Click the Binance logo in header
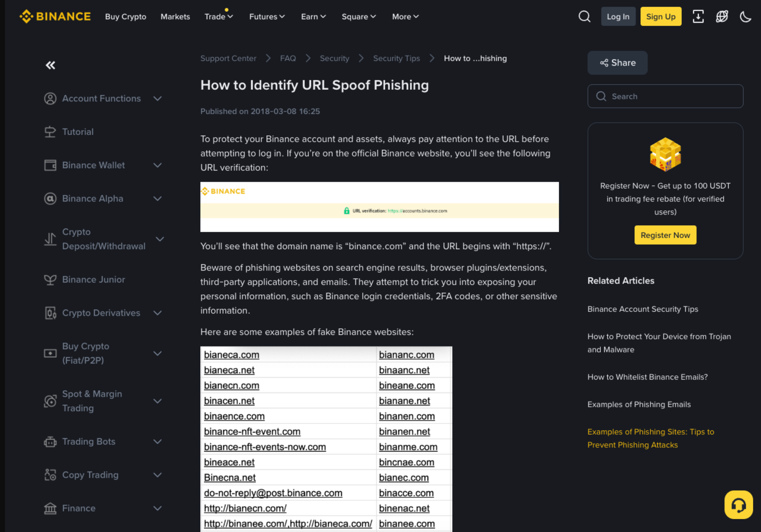 pos(55,16)
